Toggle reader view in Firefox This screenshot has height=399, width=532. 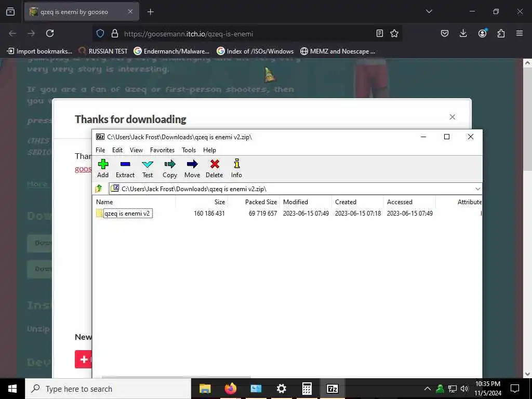380,33
